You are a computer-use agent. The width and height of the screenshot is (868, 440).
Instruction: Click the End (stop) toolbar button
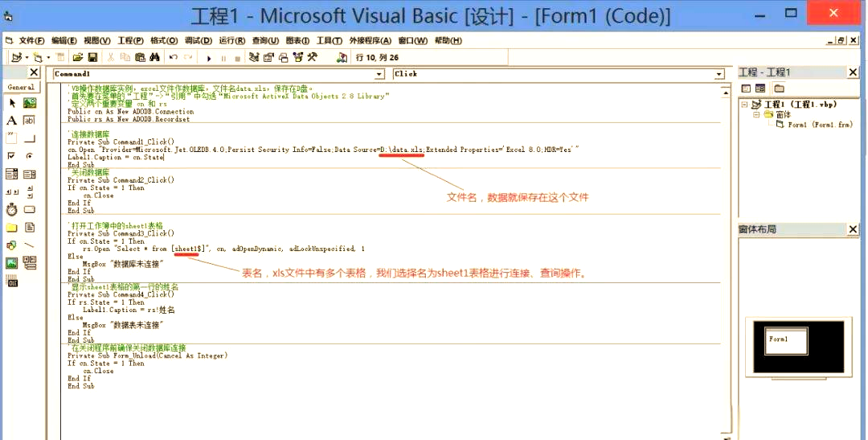[x=237, y=58]
